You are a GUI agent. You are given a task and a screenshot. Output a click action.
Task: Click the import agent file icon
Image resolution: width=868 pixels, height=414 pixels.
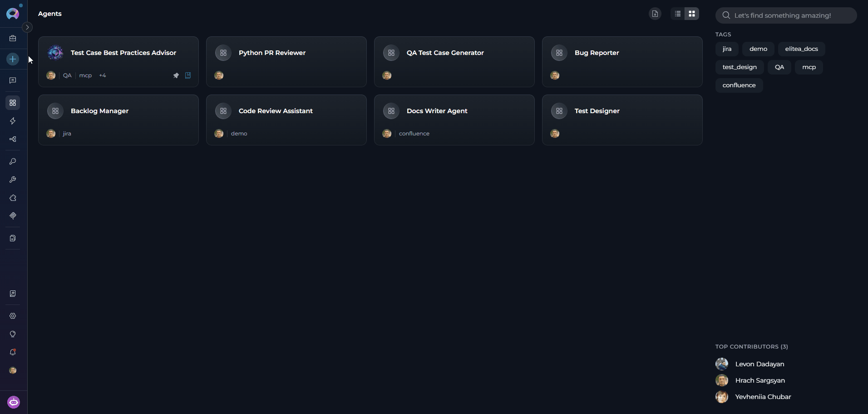655,14
